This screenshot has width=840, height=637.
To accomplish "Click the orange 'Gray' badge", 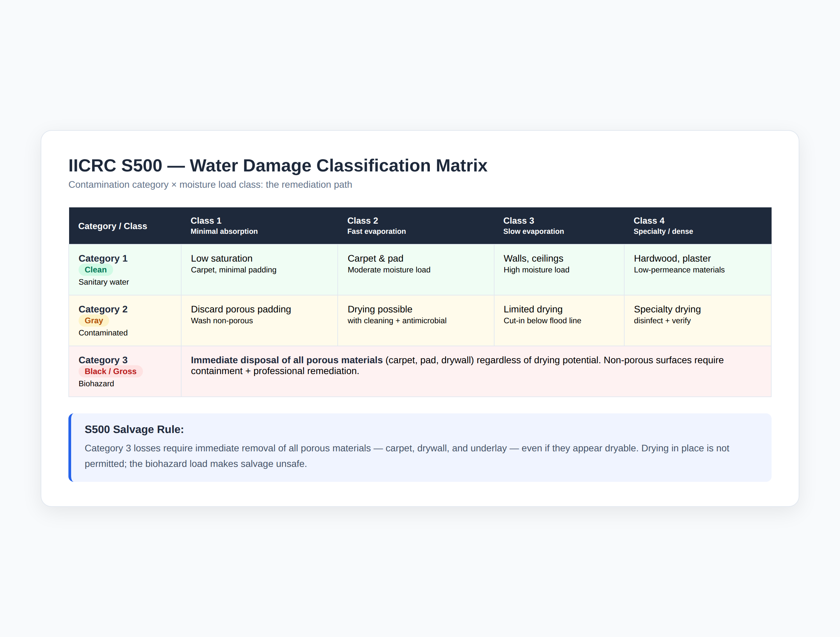I will click(94, 321).
